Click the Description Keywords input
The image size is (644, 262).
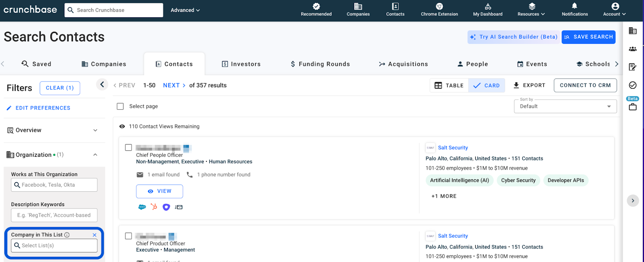coord(54,215)
